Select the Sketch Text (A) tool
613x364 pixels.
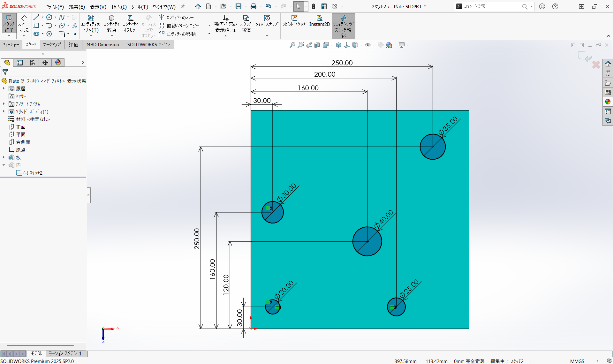point(75,26)
